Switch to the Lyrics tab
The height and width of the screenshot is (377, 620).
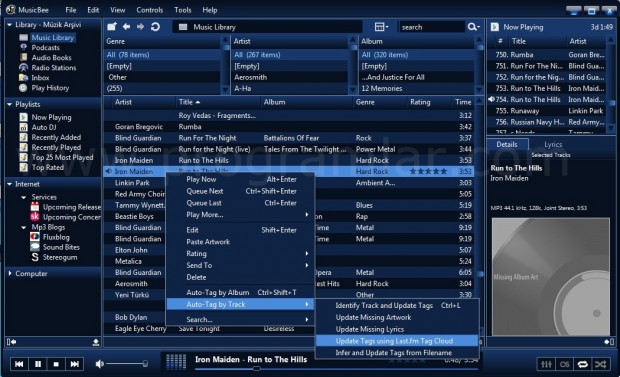coord(553,144)
